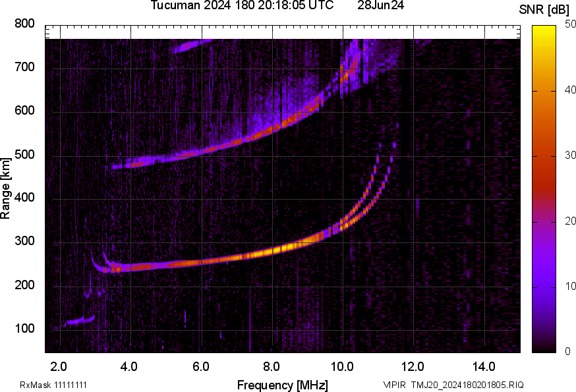The width and height of the screenshot is (576, 392).
Task: Click the range tick label 100
Action: pos(24,329)
